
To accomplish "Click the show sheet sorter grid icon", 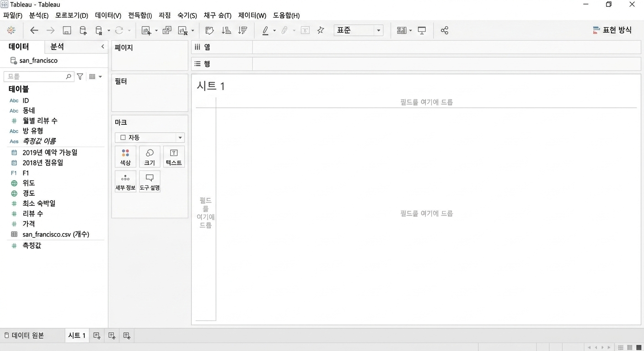I will click(621, 348).
